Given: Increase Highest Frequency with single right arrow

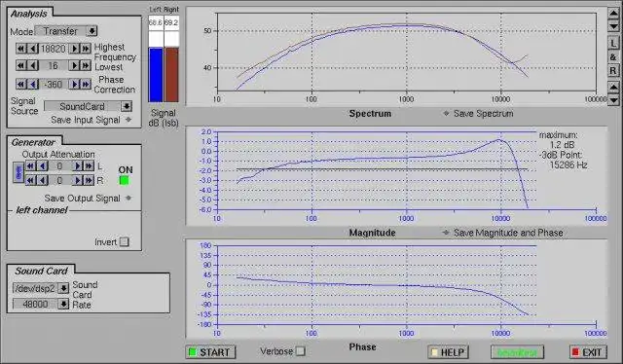Looking at the screenshot, I should [x=74, y=49].
